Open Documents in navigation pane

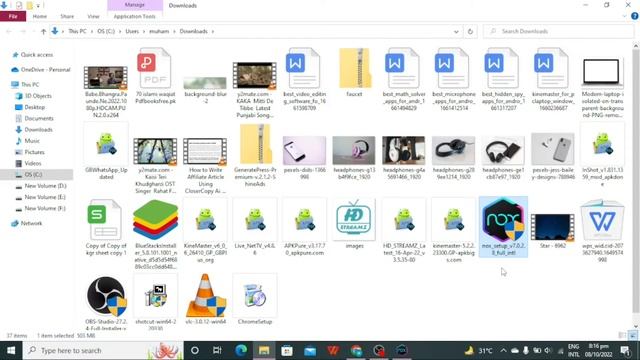click(38, 118)
